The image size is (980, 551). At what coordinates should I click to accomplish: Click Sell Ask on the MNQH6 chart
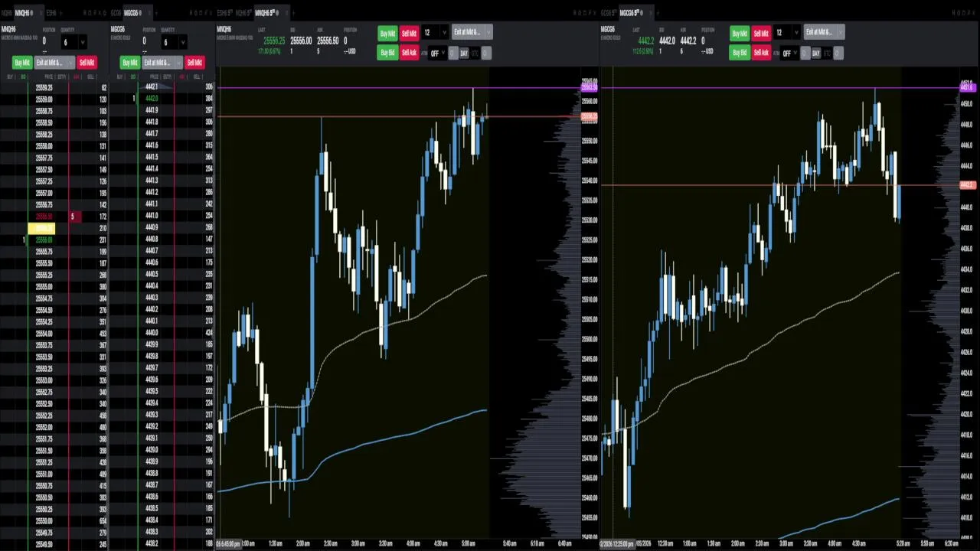(x=409, y=53)
